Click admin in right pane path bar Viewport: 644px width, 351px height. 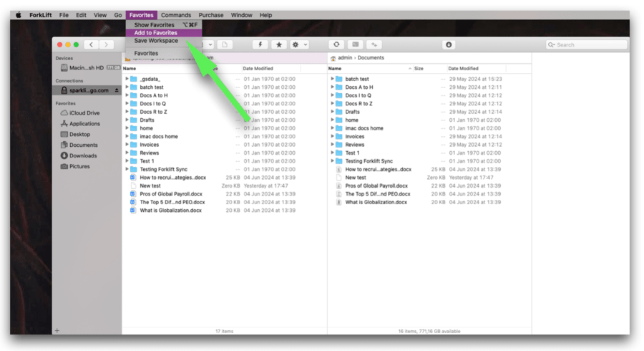(x=345, y=57)
